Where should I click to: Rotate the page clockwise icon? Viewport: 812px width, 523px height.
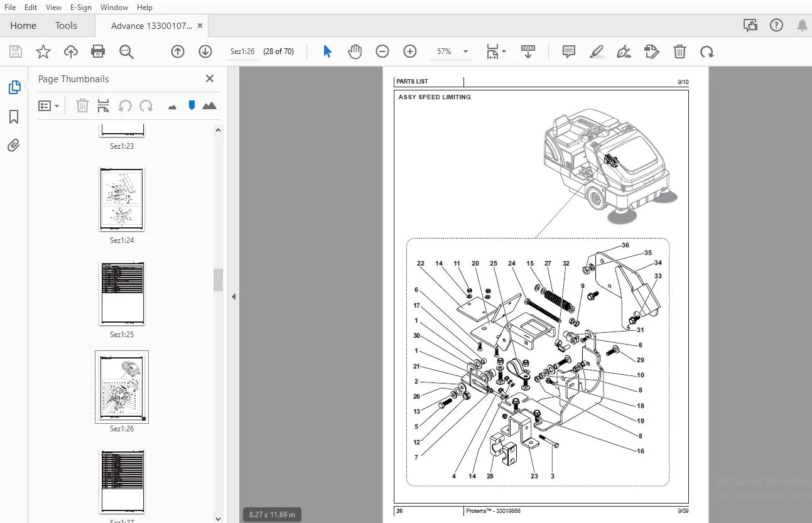(x=707, y=51)
